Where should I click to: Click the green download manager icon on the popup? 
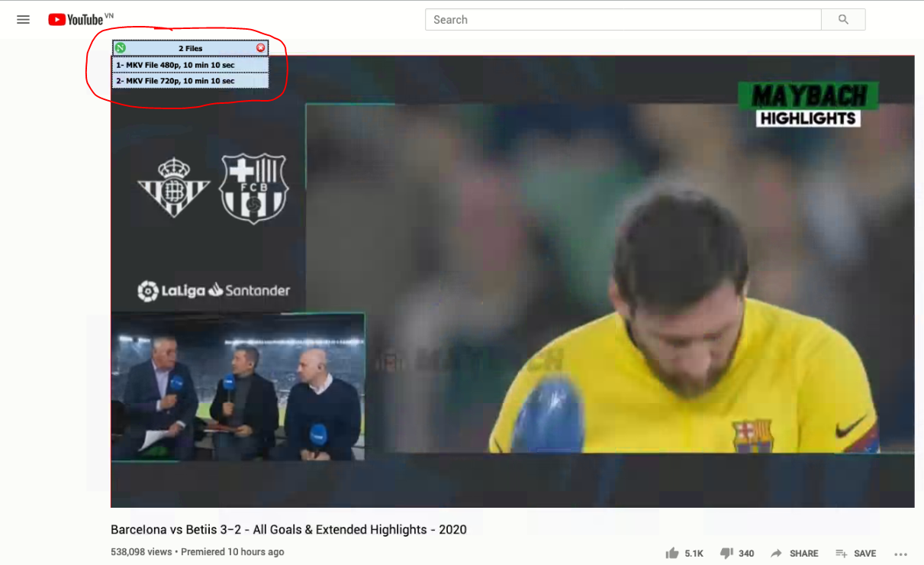click(x=119, y=48)
